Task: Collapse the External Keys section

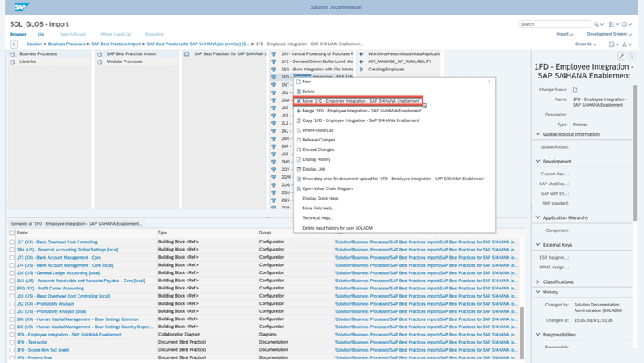Action: coord(537,245)
